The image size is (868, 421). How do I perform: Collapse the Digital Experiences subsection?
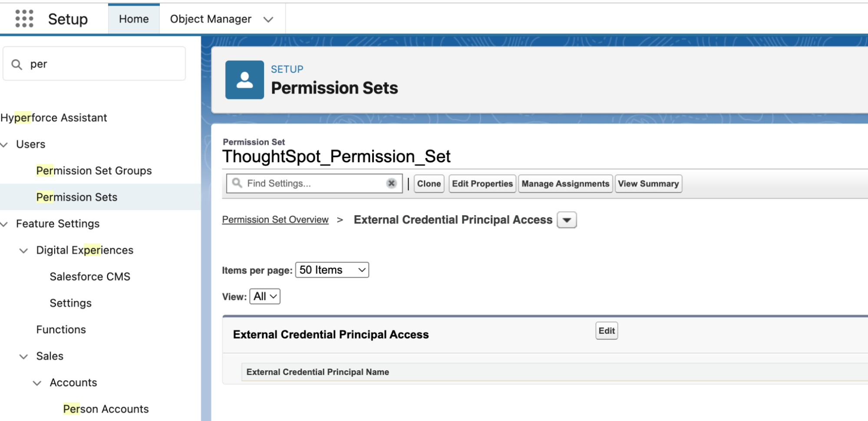point(23,250)
